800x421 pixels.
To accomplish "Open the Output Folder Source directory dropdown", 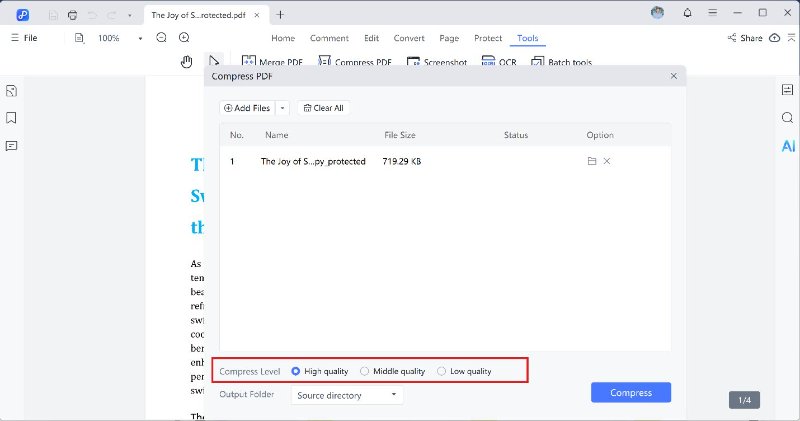I will (347, 395).
